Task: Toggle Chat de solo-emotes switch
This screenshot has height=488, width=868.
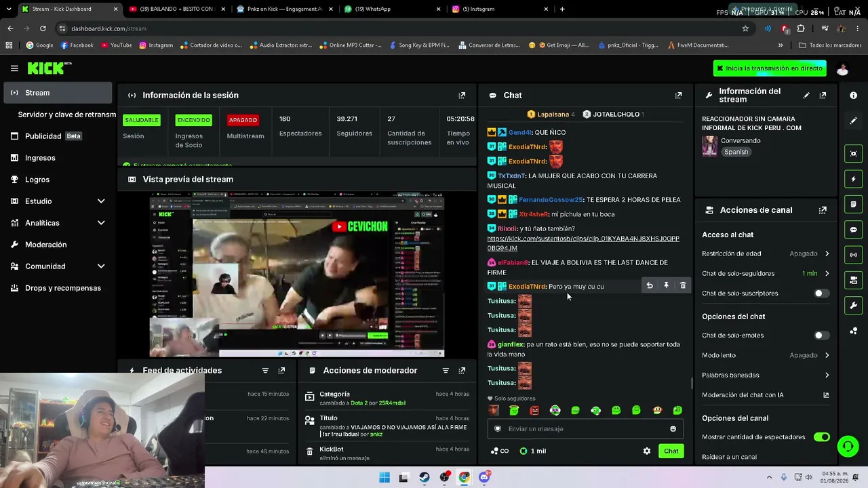Action: [x=821, y=335]
